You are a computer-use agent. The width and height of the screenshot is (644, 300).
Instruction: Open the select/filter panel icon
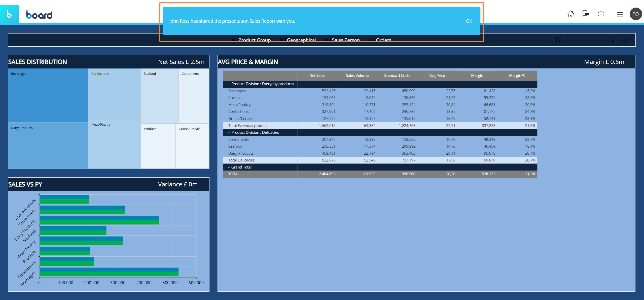click(586, 14)
